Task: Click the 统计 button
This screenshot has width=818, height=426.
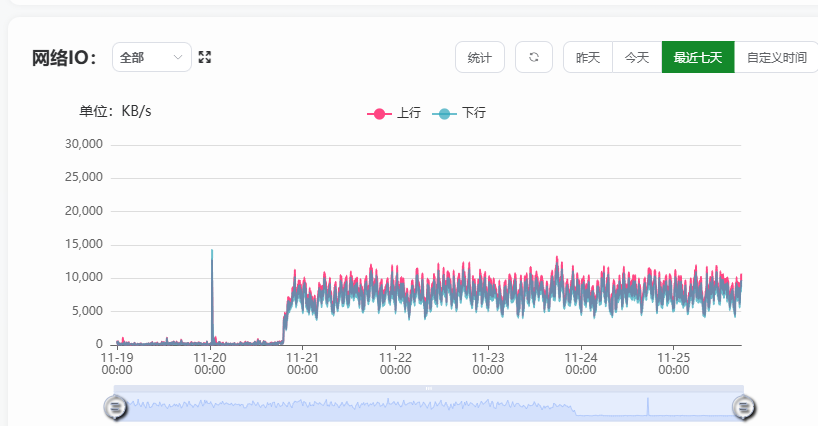Action: coord(480,58)
